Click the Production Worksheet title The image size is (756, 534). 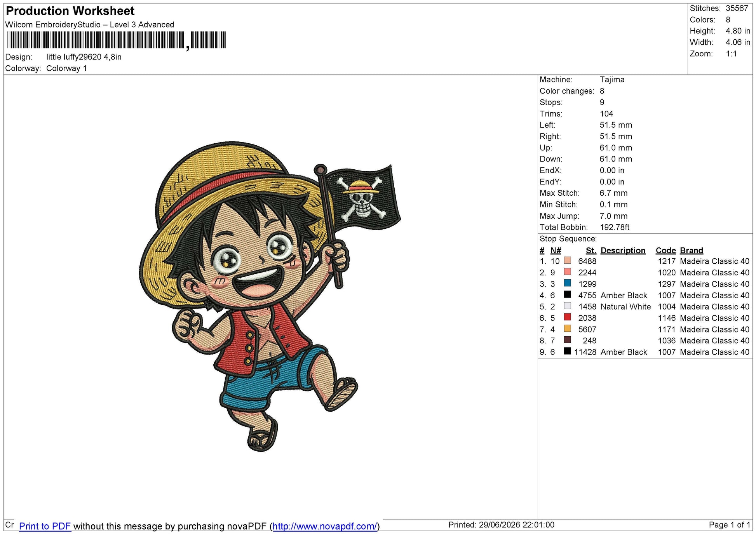70,11
